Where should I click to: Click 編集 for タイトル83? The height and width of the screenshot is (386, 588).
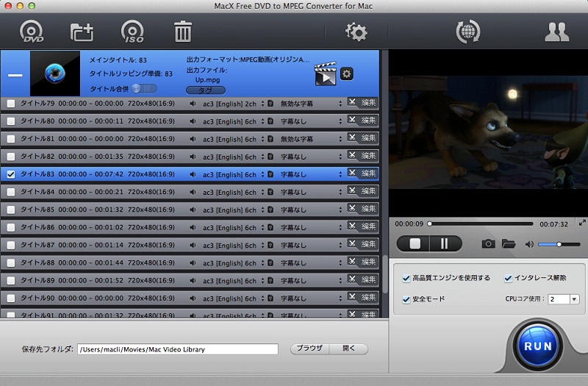pyautogui.click(x=368, y=174)
